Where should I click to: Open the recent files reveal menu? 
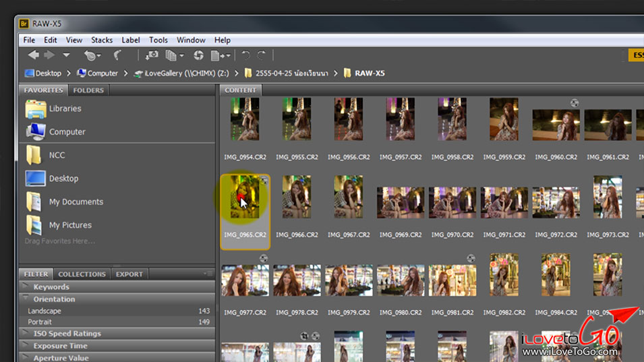pyautogui.click(x=92, y=55)
